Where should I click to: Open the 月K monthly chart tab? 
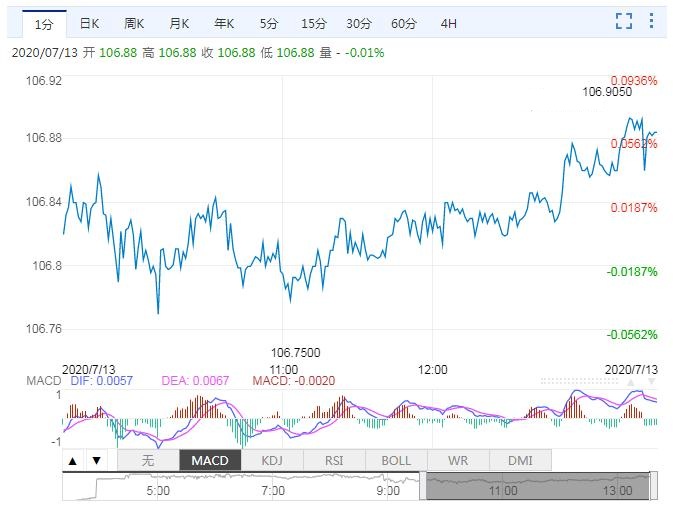pos(179,22)
